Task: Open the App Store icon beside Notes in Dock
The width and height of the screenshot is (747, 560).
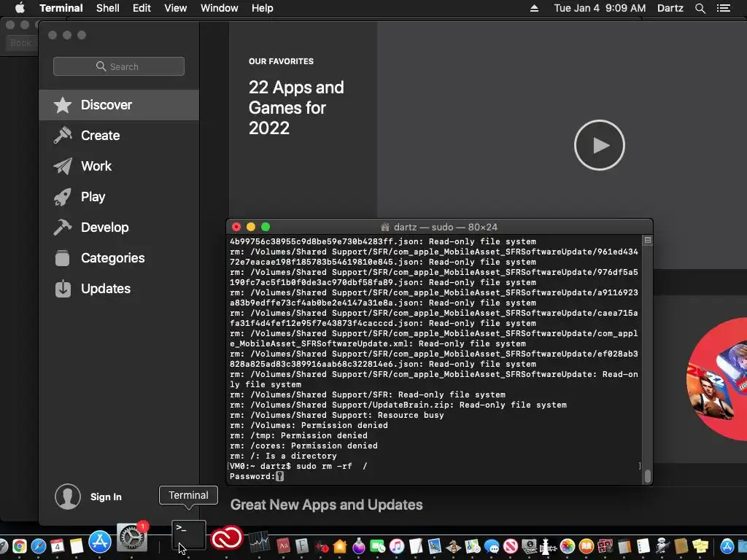Action: [x=99, y=542]
